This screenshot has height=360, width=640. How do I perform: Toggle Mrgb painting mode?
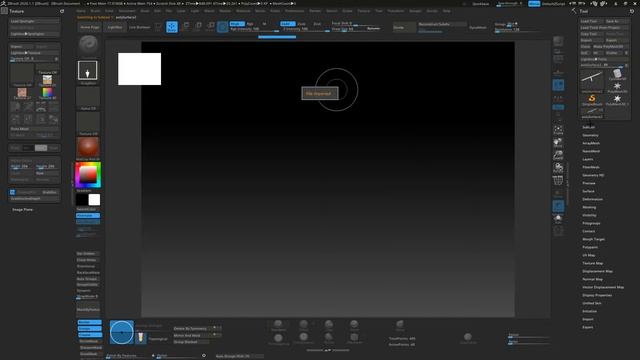(237, 24)
